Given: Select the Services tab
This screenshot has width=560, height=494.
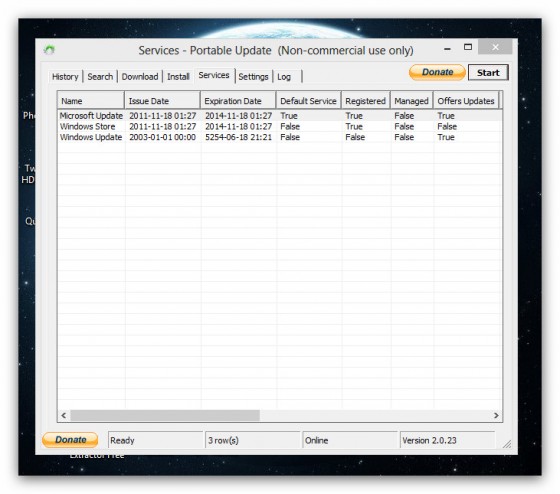Looking at the screenshot, I should click(x=214, y=75).
